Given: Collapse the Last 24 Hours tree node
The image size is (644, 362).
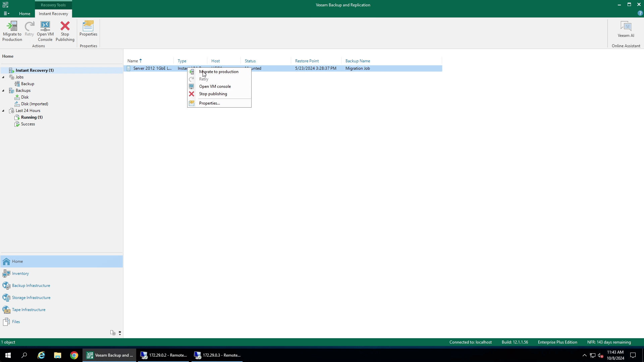Looking at the screenshot, I should point(3,111).
